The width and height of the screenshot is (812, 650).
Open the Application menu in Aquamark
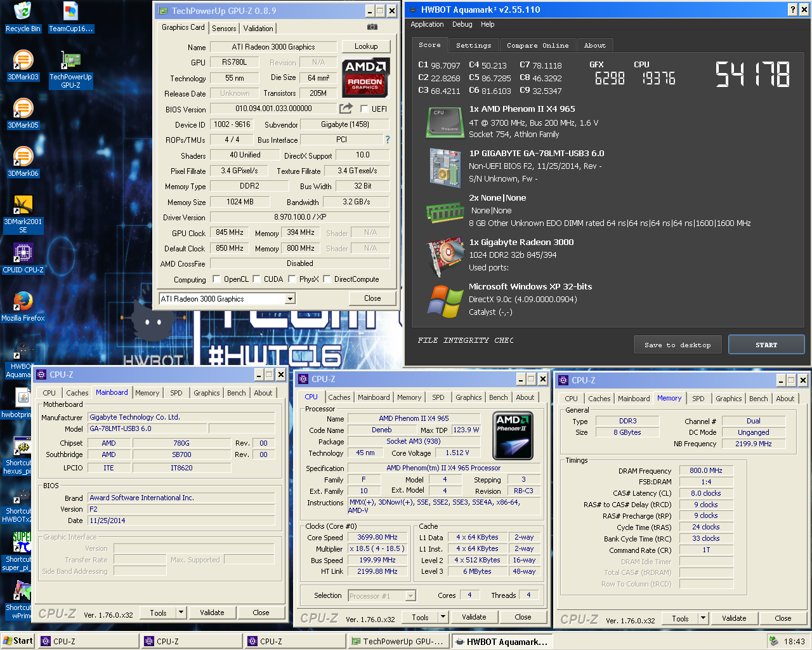pyautogui.click(x=427, y=24)
